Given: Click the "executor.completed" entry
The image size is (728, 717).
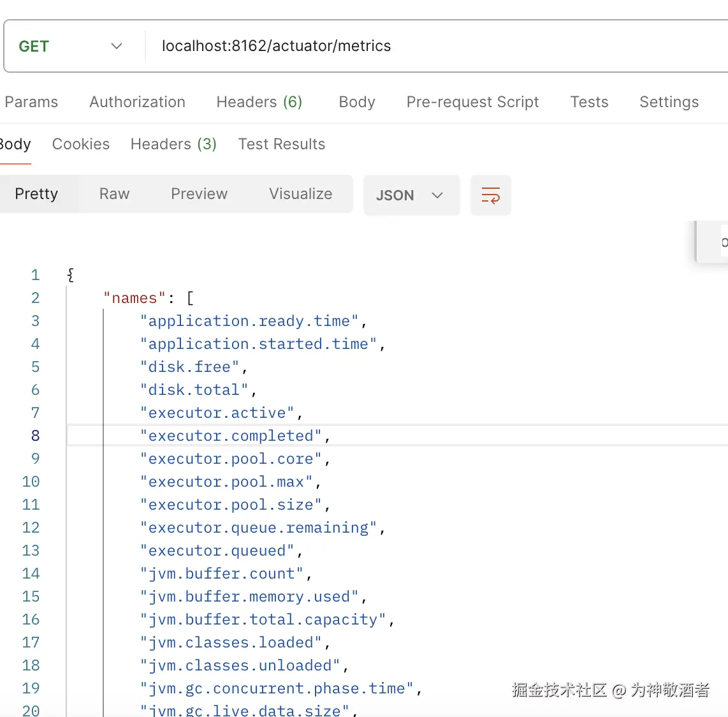Looking at the screenshot, I should coord(231,436).
